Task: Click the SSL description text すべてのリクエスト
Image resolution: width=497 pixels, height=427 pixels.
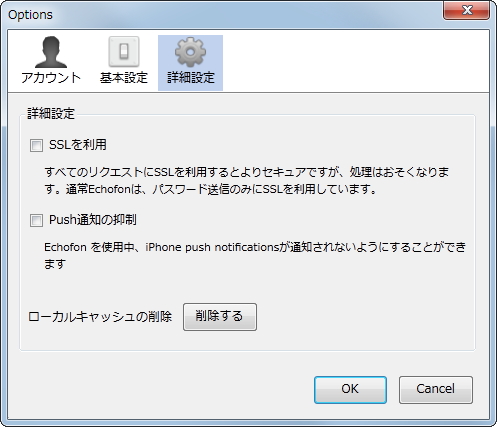Action: (247, 181)
